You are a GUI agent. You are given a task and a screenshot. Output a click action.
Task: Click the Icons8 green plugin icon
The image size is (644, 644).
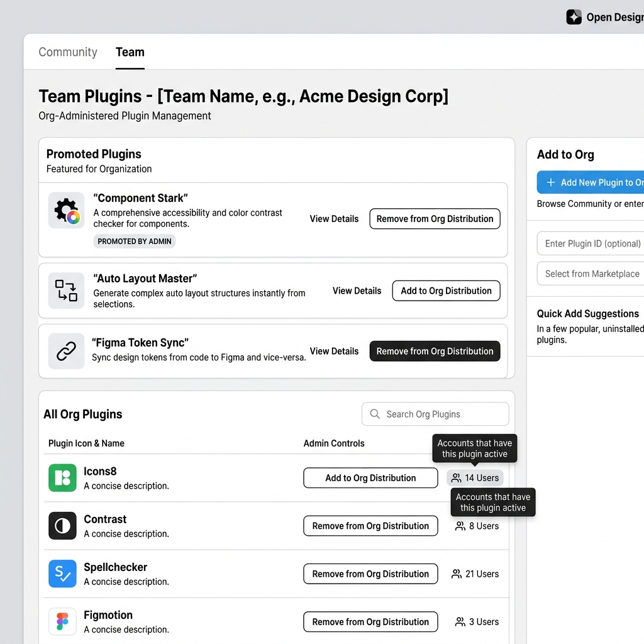[x=62, y=478]
